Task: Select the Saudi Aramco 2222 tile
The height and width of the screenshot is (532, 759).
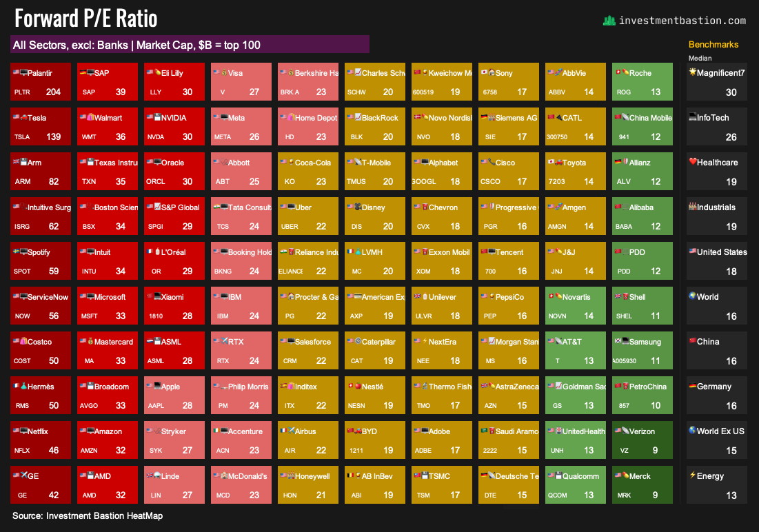Action: click(x=508, y=440)
